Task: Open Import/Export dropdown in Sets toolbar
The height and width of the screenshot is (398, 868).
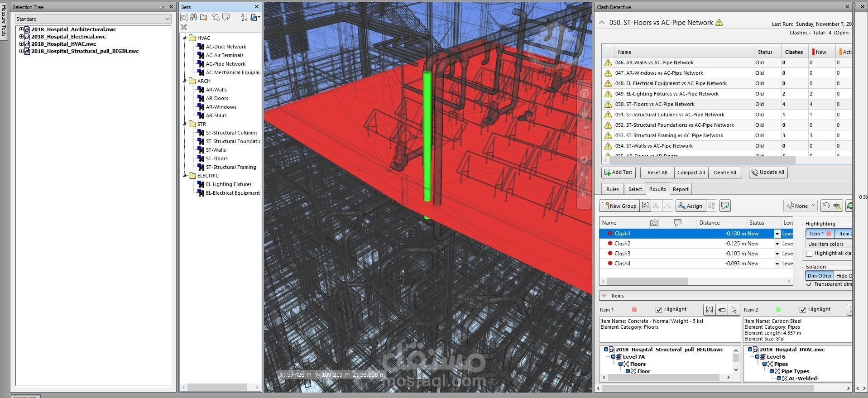Action: [255, 17]
